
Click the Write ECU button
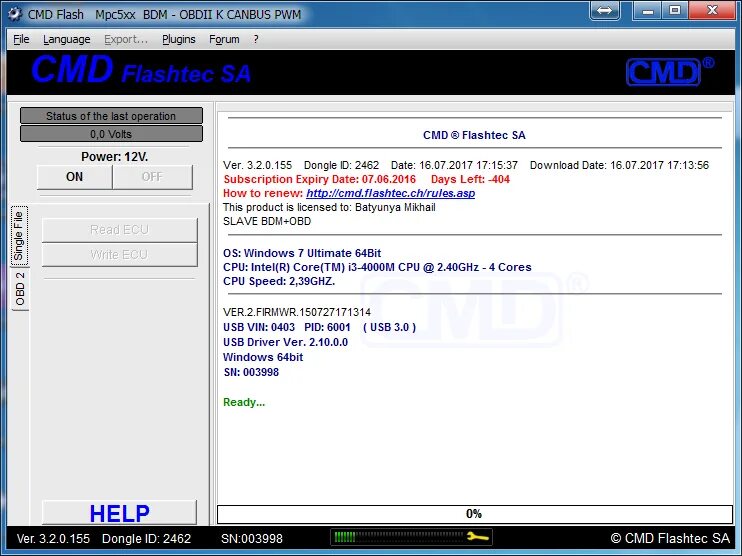coord(120,255)
